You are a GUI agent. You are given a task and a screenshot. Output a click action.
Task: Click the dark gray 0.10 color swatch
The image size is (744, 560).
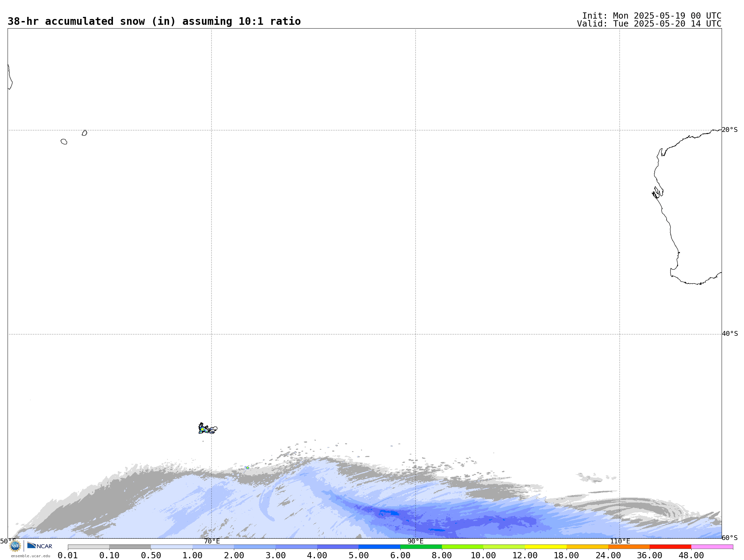coord(130,547)
